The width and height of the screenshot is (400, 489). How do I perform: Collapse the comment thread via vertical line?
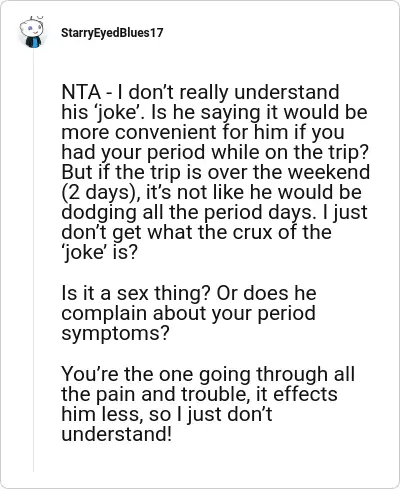tap(33, 260)
